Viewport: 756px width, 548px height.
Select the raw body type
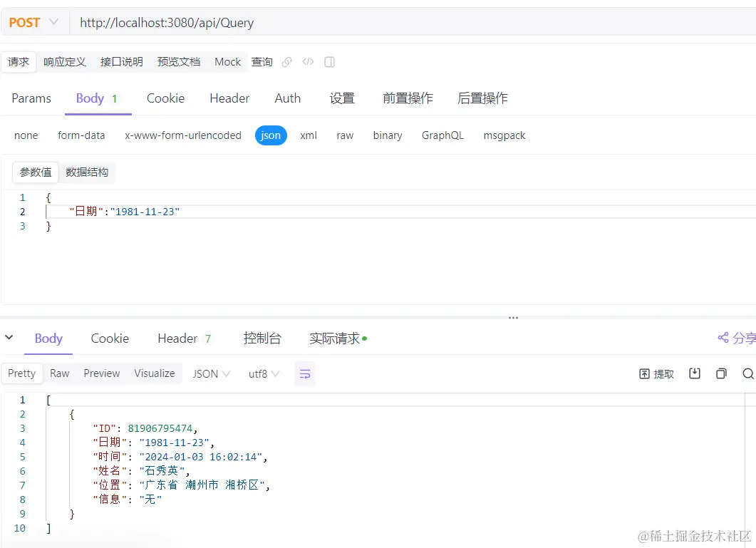coord(345,135)
